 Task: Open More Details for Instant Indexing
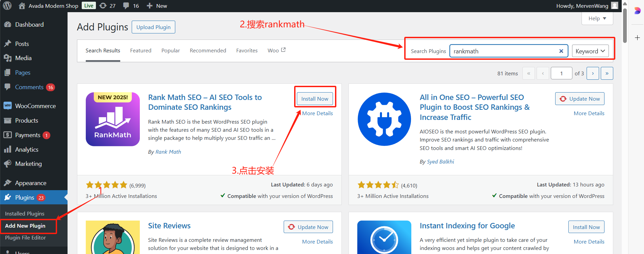point(589,242)
